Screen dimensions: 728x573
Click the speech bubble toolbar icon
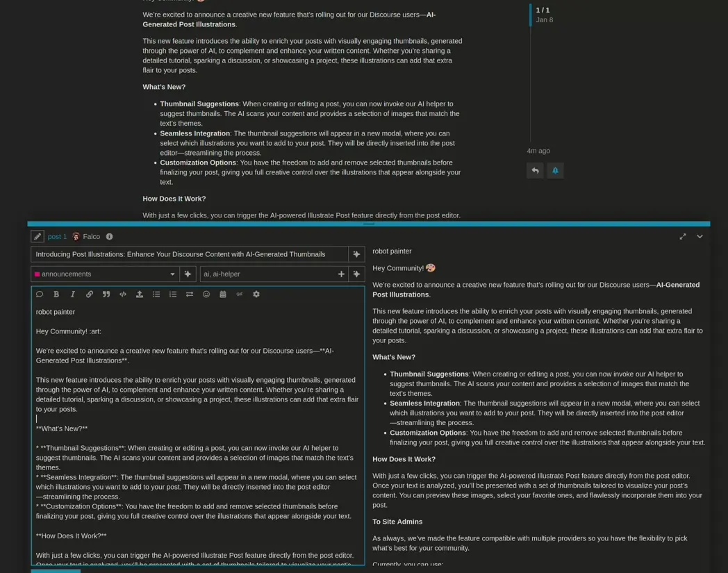click(x=40, y=294)
